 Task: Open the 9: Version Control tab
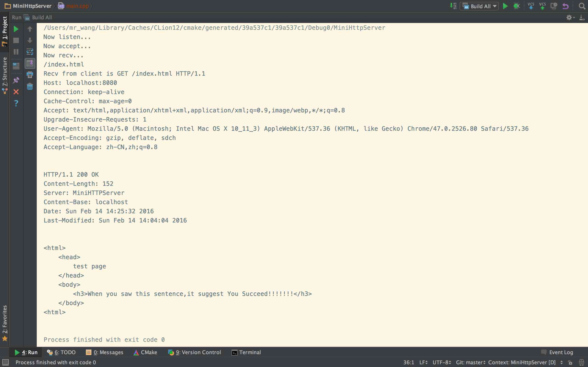pos(195,352)
